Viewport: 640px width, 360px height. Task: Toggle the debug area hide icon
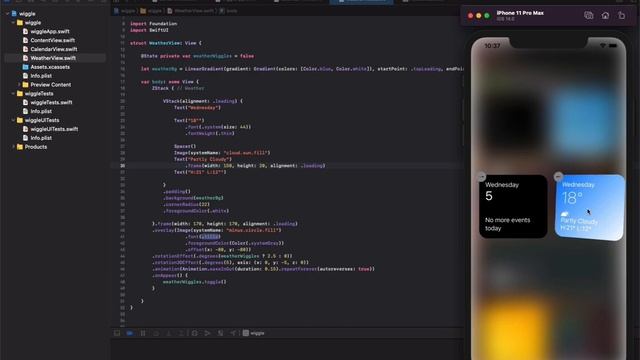117,333
